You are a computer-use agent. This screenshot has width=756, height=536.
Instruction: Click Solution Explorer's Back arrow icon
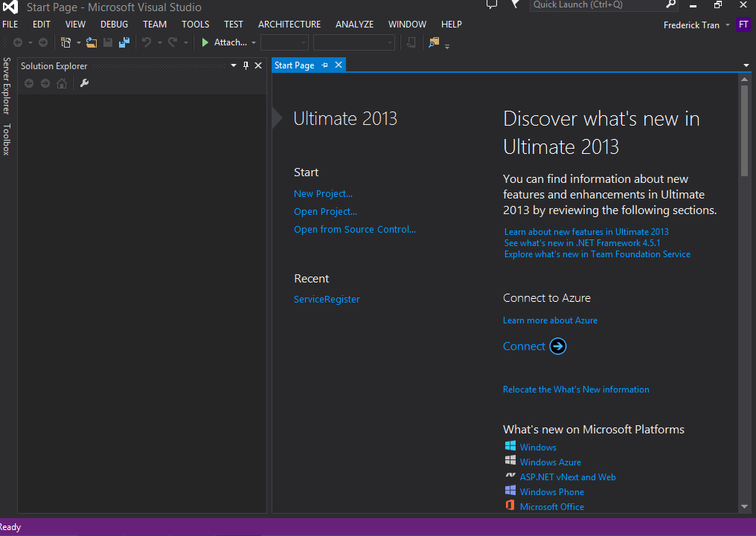click(29, 83)
